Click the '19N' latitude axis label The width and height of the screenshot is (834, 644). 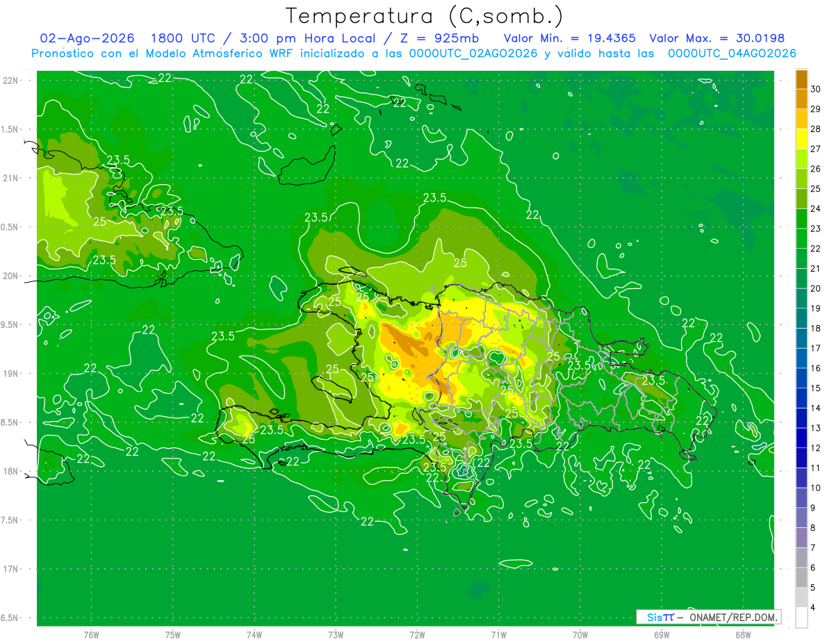click(x=11, y=374)
